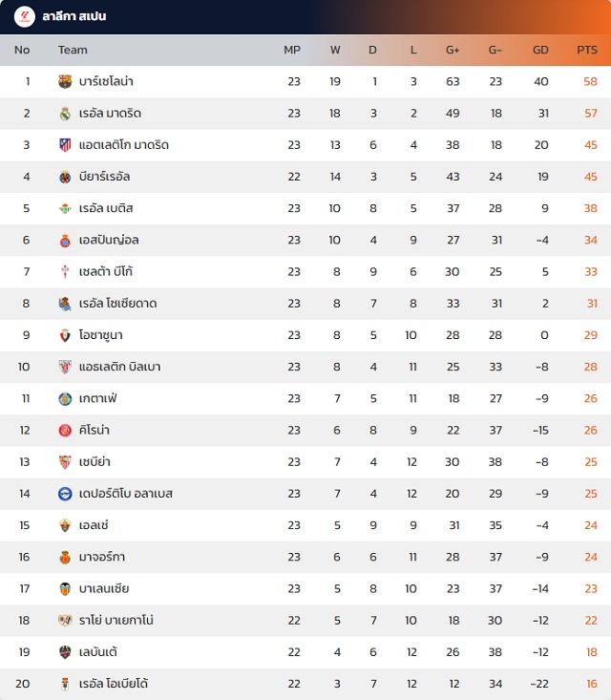Click the Atletico Madrid club crest
The width and height of the screenshot is (611, 700).
coord(65,145)
